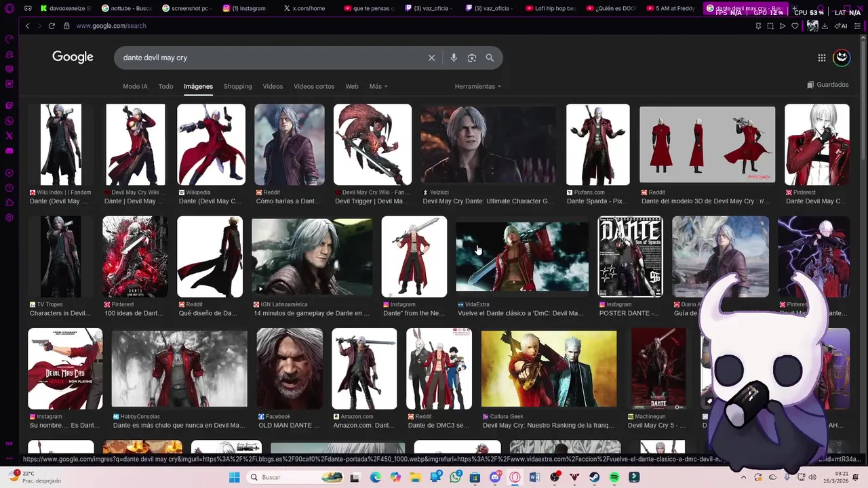Open VidaExtra classic Dante thumbnail
Viewport: 868px width, 488px height.
(x=522, y=256)
